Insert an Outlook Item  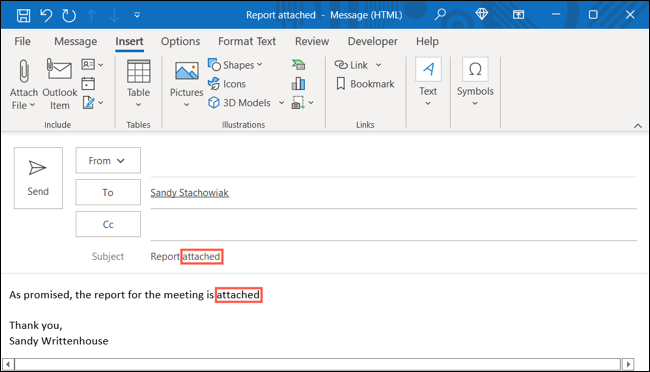point(60,85)
